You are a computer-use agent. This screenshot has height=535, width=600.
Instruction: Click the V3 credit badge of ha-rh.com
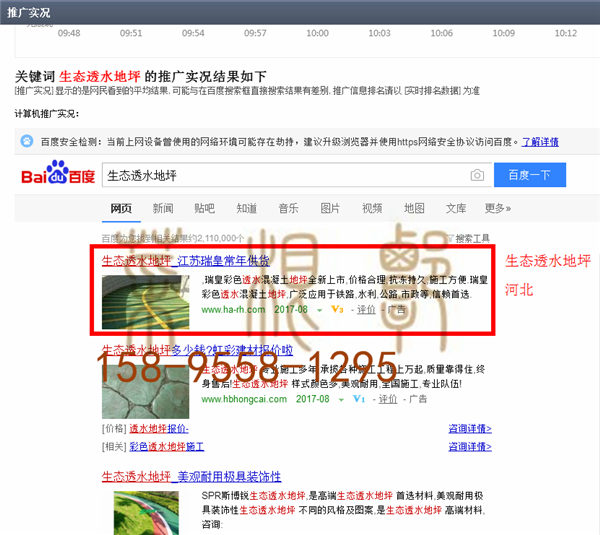337,309
